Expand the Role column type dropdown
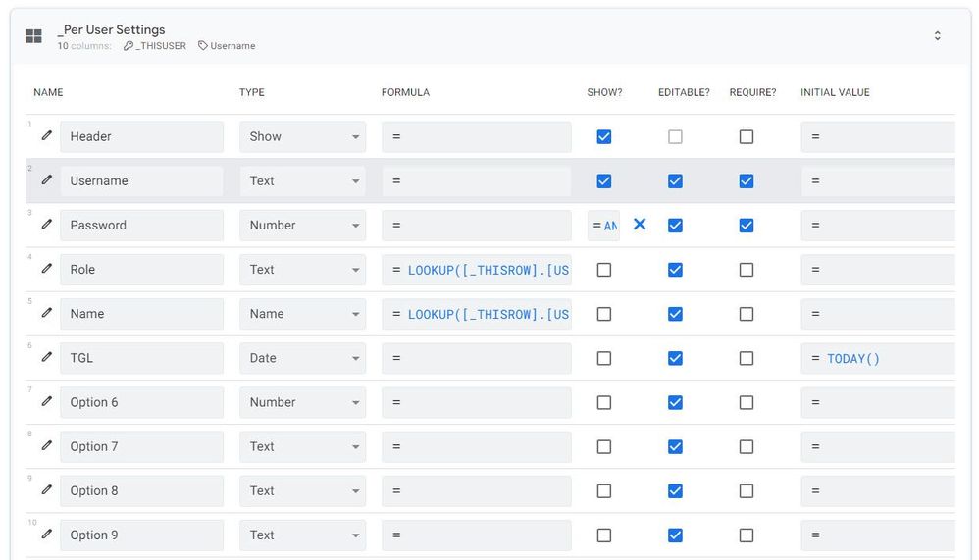Viewport: 979px width, 560px height. 303,270
